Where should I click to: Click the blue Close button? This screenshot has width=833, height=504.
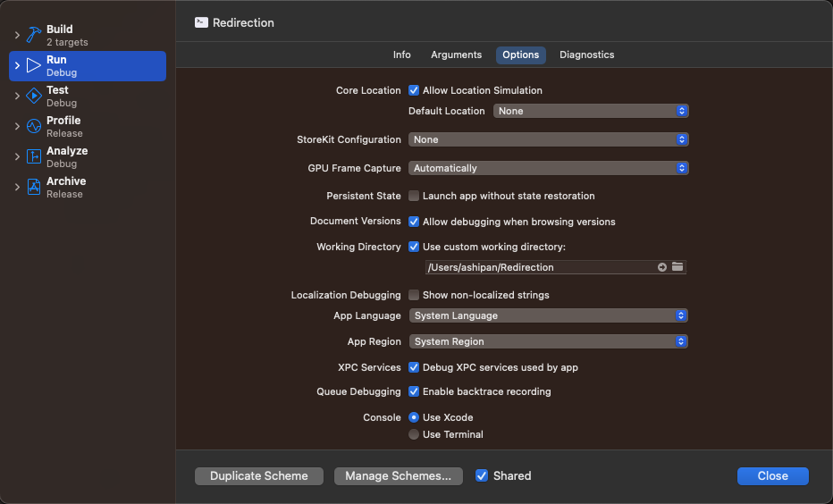click(773, 476)
